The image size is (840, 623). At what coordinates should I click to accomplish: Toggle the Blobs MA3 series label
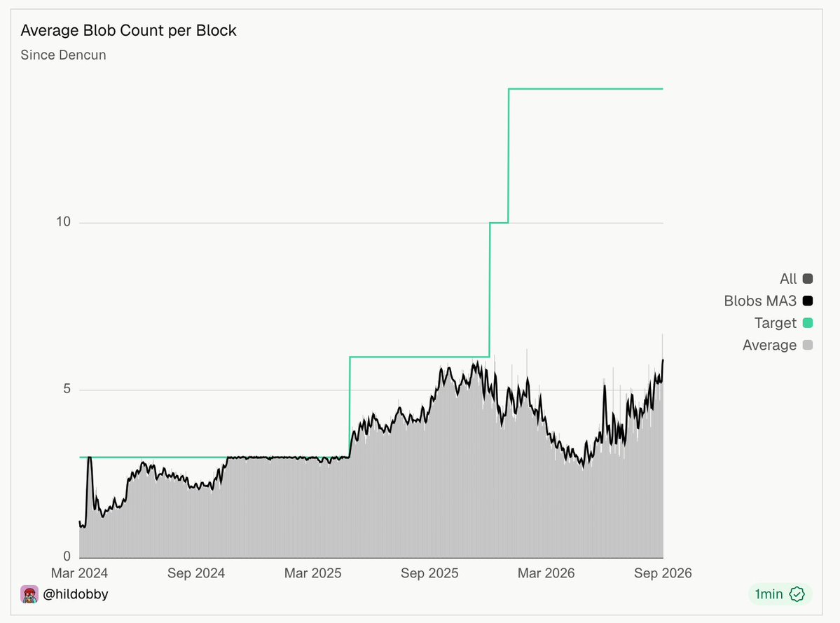tap(760, 301)
